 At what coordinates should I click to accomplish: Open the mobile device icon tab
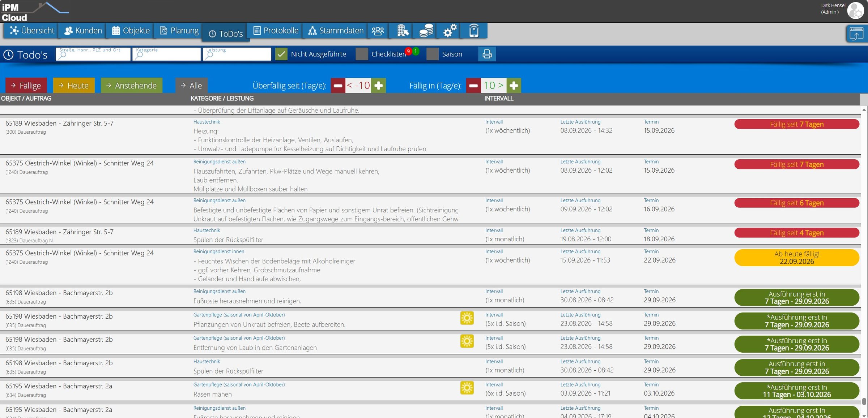[474, 31]
